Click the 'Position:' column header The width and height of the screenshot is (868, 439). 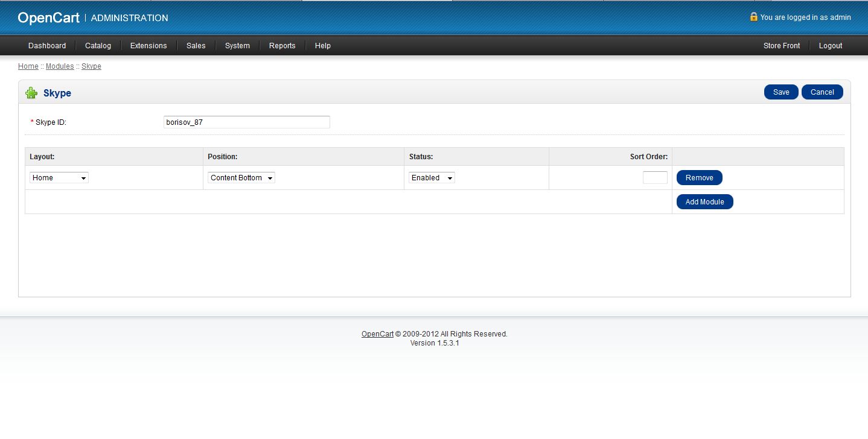tap(223, 157)
